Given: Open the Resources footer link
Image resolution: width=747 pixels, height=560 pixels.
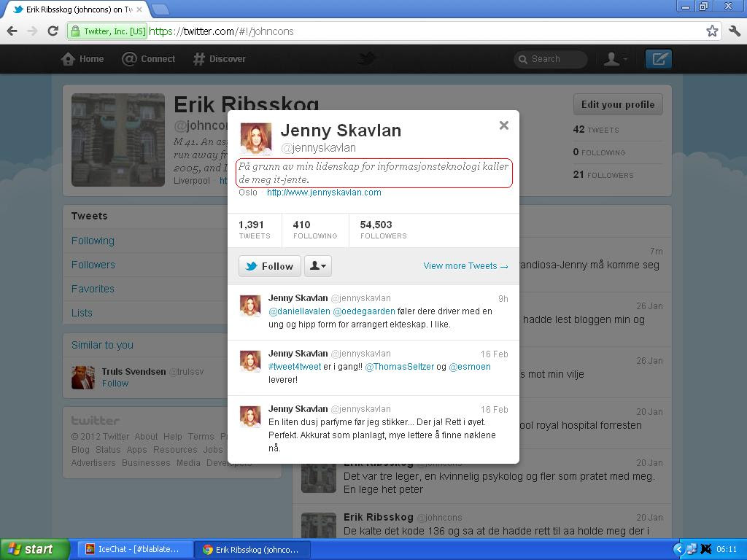Looking at the screenshot, I should pyautogui.click(x=175, y=450).
